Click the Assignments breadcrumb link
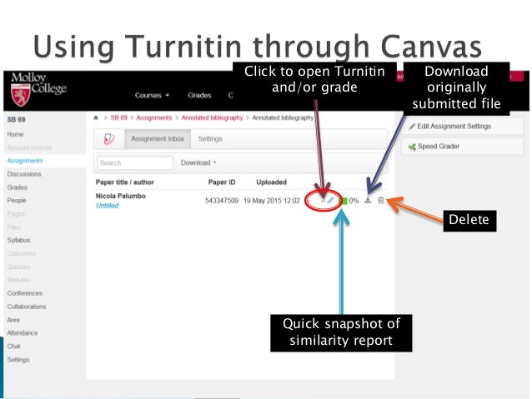Viewport: 532px width, 399px height. click(154, 117)
